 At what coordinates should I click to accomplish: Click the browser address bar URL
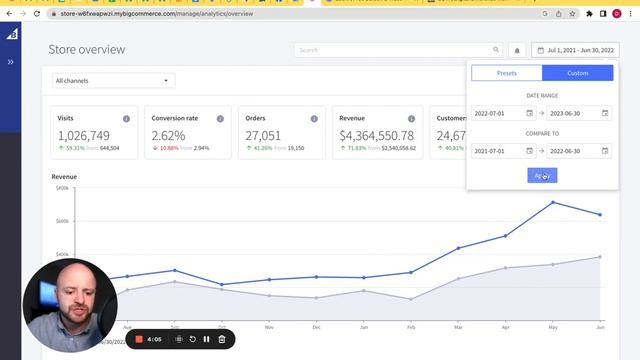(157, 13)
